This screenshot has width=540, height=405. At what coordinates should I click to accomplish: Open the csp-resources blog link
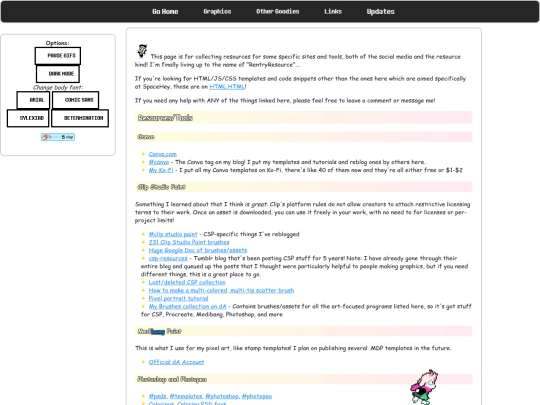tap(168, 258)
